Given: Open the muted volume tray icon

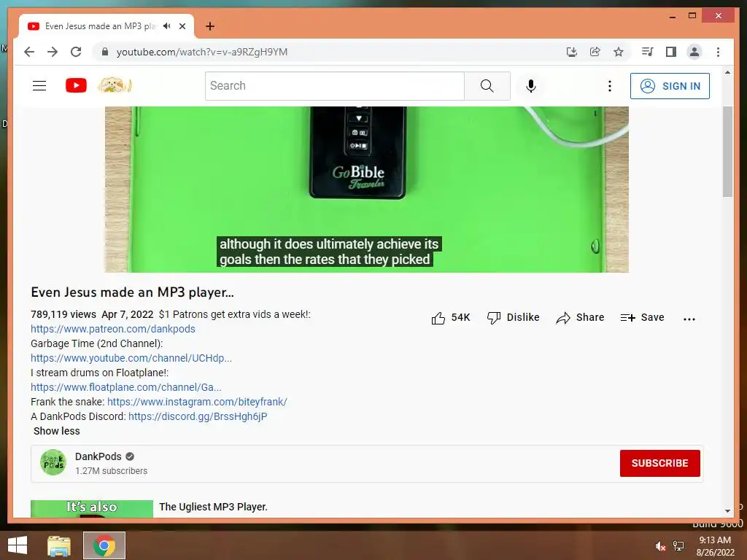Looking at the screenshot, I should 660,546.
